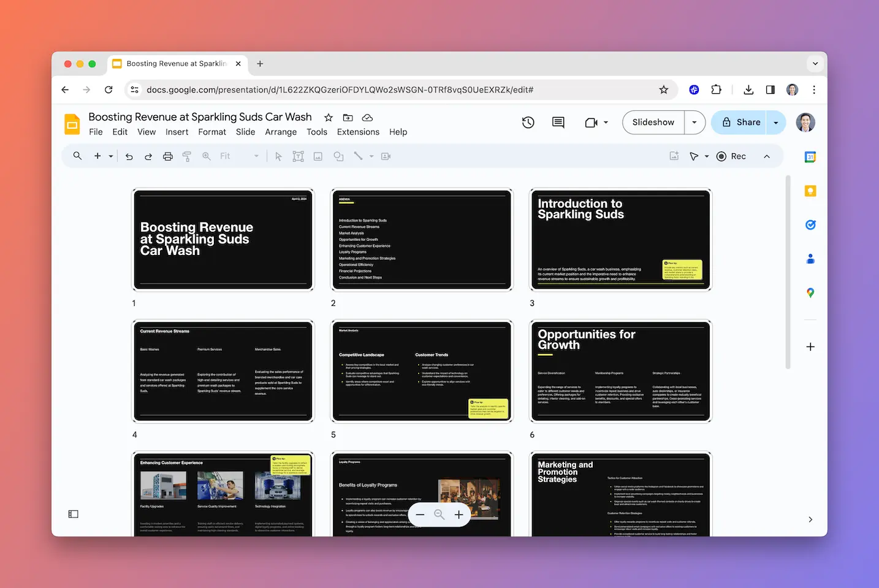The height and width of the screenshot is (588, 879).
Task: Reset grid zoom magnifier icon
Action: [x=439, y=514]
